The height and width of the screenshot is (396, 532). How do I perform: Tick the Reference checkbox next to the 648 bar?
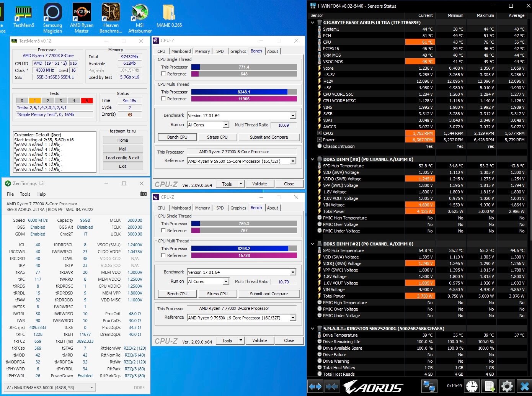click(163, 74)
